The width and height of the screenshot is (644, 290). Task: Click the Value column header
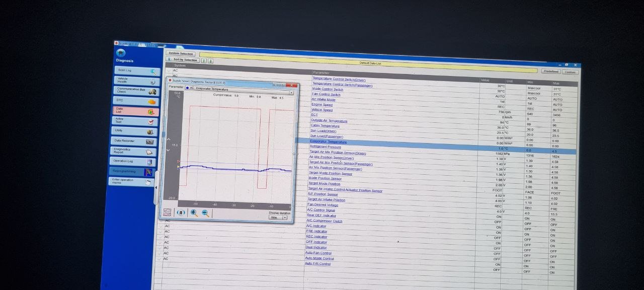coord(485,80)
